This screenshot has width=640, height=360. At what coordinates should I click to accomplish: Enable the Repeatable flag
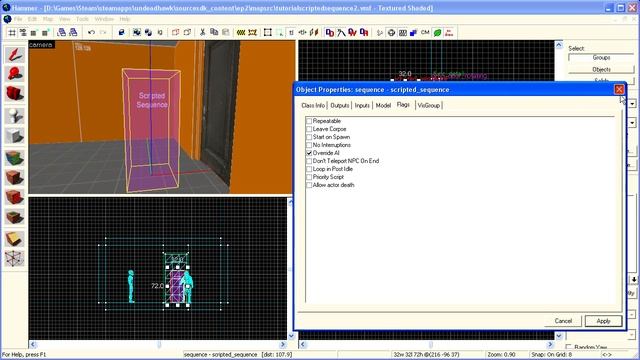tap(309, 121)
